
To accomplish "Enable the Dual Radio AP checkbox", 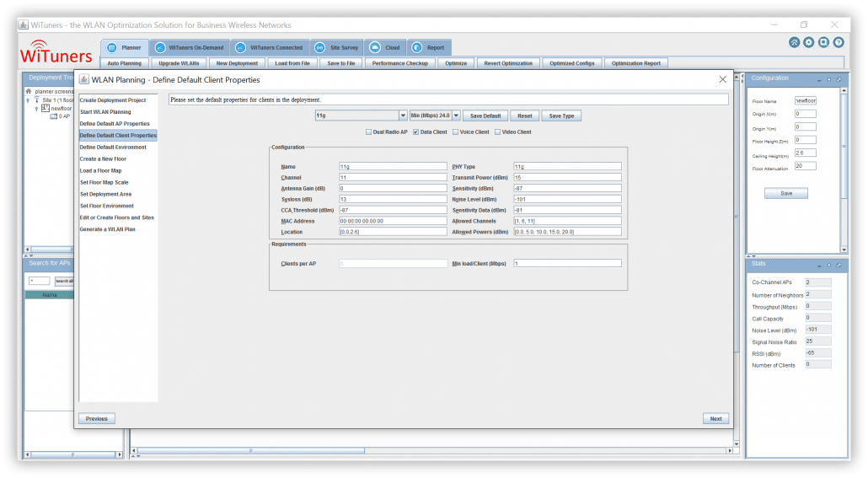I will [368, 132].
